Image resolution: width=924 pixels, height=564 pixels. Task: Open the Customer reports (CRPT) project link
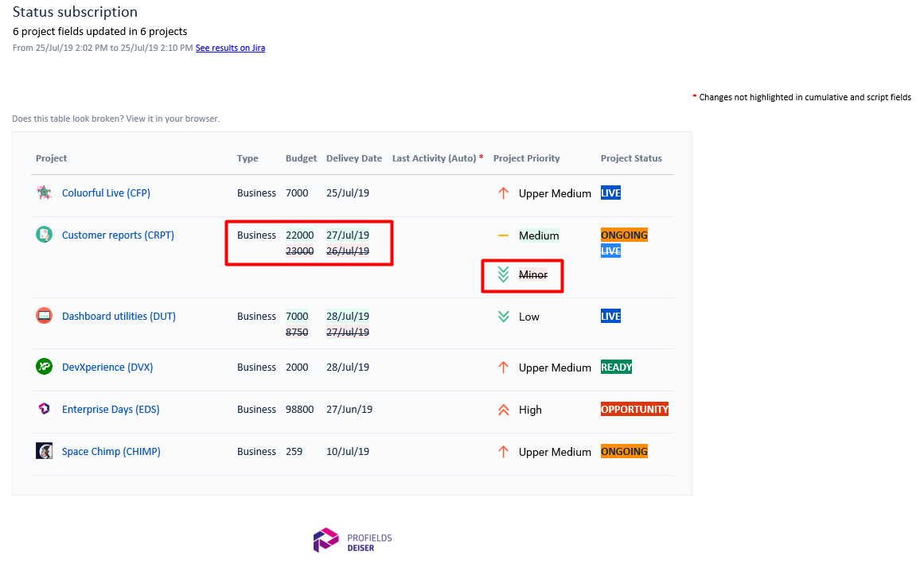click(x=118, y=235)
